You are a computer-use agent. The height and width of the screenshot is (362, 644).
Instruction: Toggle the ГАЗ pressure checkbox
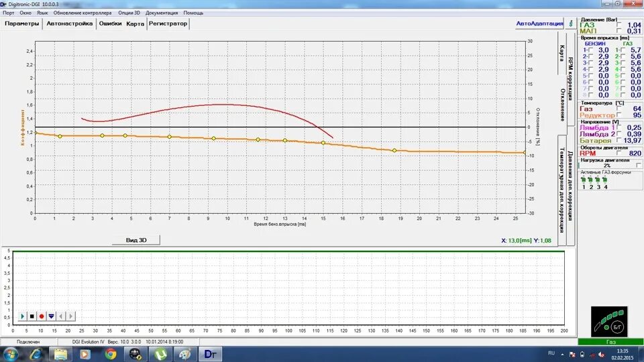click(x=619, y=25)
